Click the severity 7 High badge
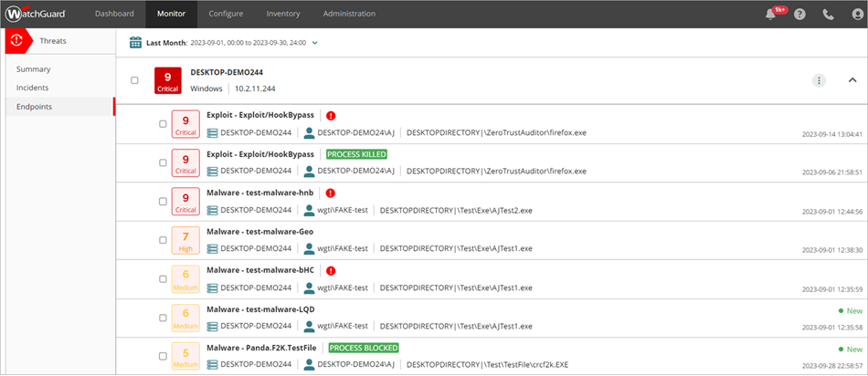 [x=185, y=241]
